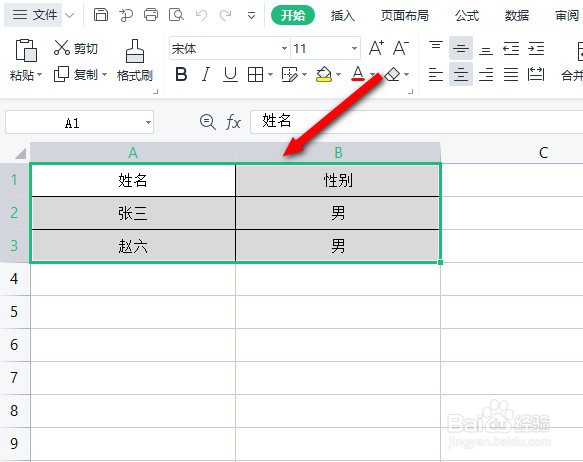Switch to the 审阅 ribbon tab
This screenshot has width=583, height=462.
click(x=567, y=15)
